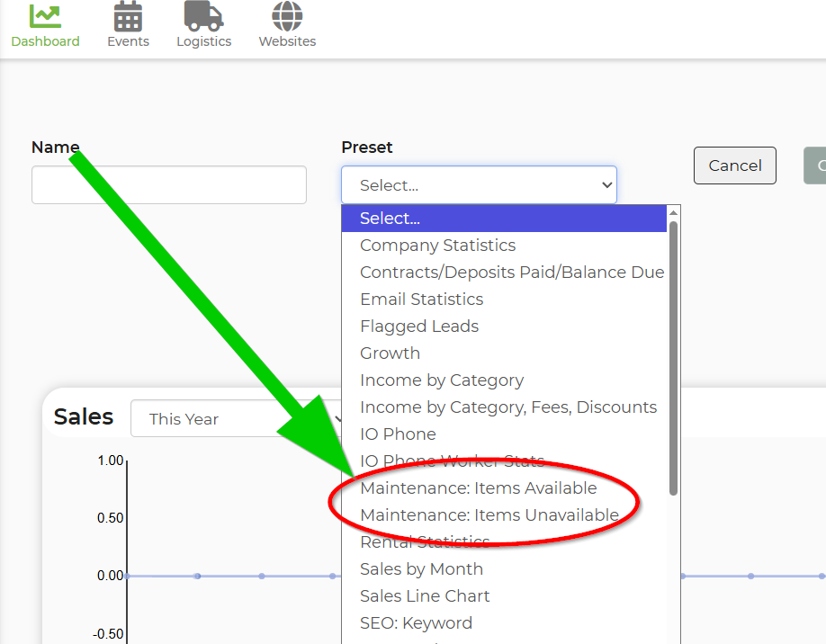Choose the Growth preset option
Image resolution: width=826 pixels, height=644 pixels.
390,353
